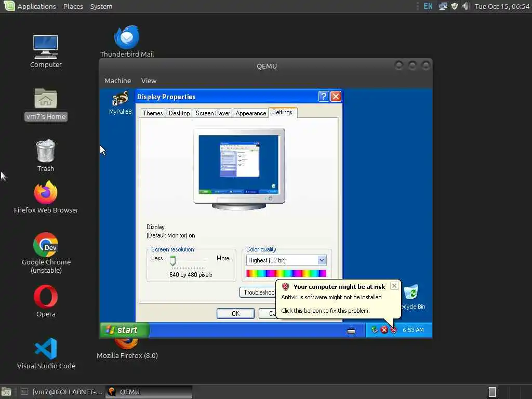Open vm7's Home folder icon
Screen dimensions: 532x399
(46, 104)
